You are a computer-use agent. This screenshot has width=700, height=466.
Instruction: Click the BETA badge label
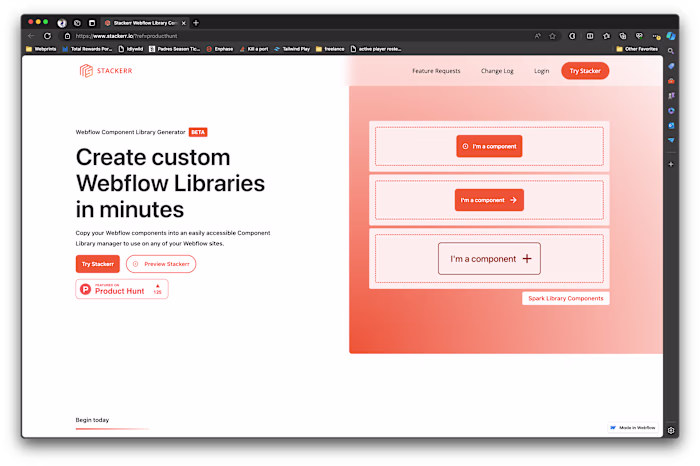click(x=198, y=132)
